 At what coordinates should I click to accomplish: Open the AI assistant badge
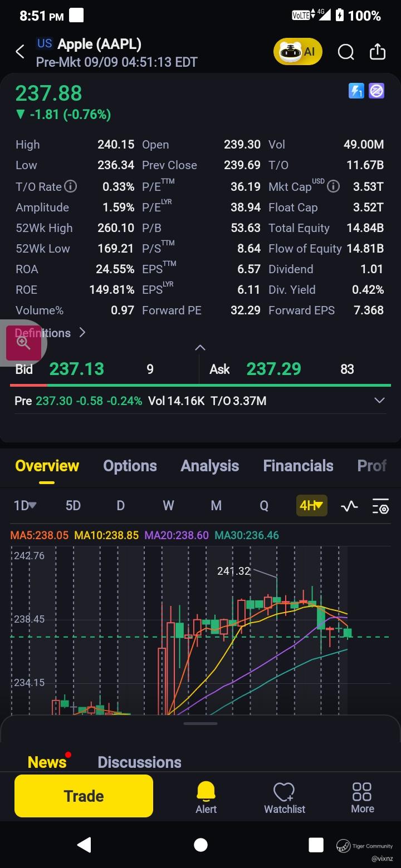[297, 52]
